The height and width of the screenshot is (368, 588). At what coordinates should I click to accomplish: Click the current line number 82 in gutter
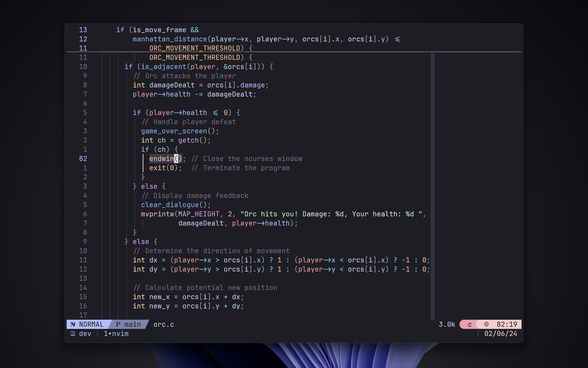click(83, 159)
